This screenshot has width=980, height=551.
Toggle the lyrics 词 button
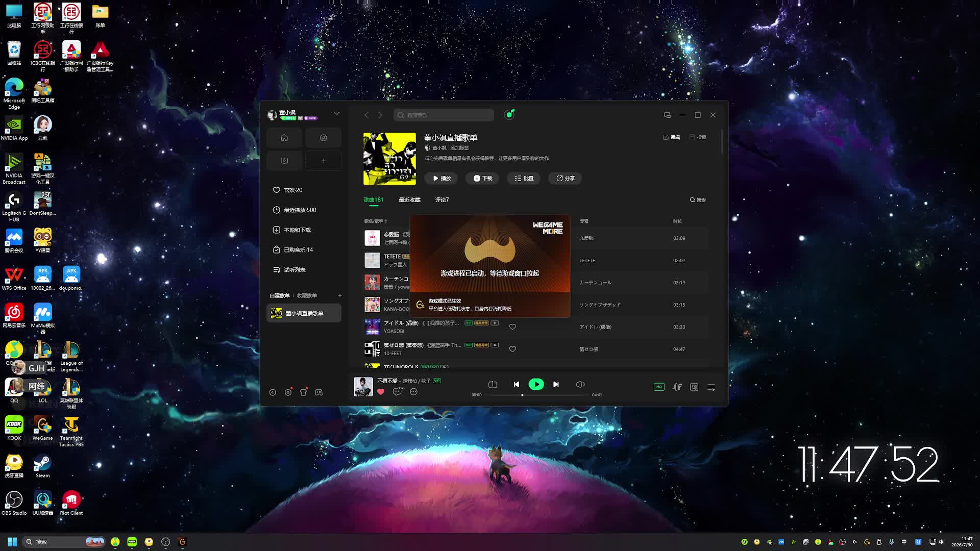(694, 387)
